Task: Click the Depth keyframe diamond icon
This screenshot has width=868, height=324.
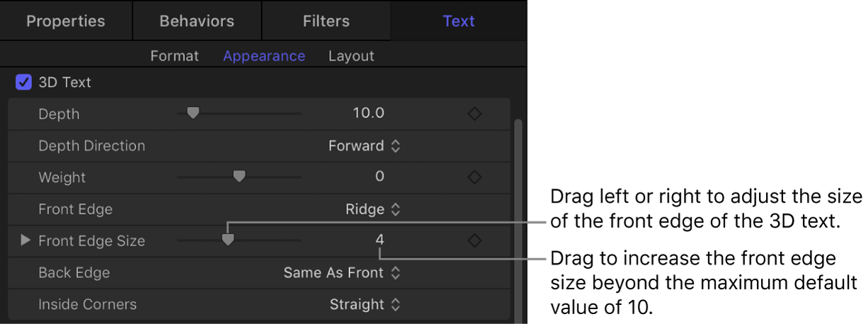Action: (x=475, y=114)
